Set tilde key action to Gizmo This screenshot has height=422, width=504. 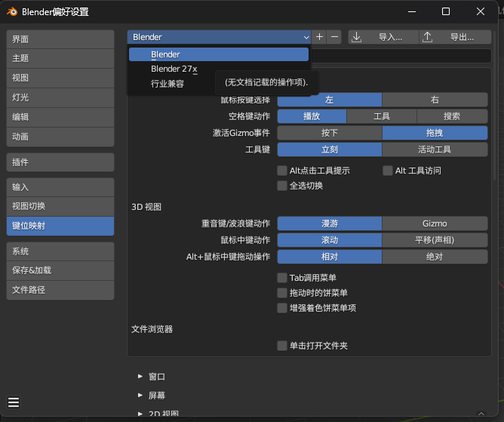(x=435, y=223)
